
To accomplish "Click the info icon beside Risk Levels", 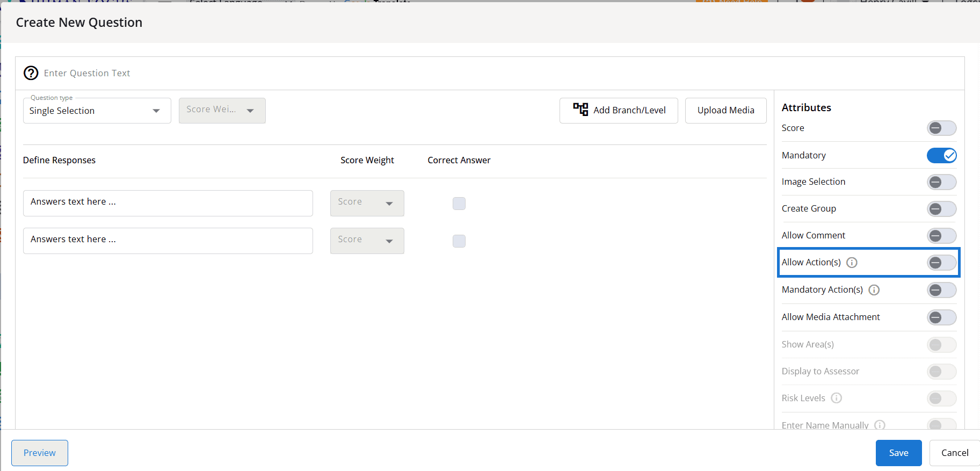I will 836,398.
